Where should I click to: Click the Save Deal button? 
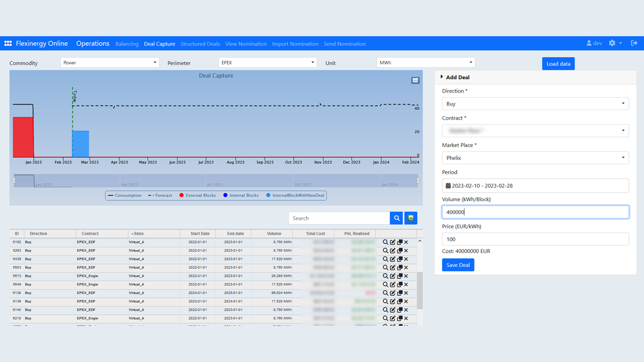(458, 265)
